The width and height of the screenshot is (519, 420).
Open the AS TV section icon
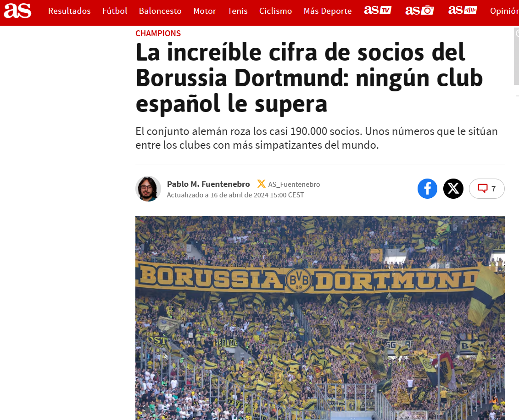click(x=378, y=10)
